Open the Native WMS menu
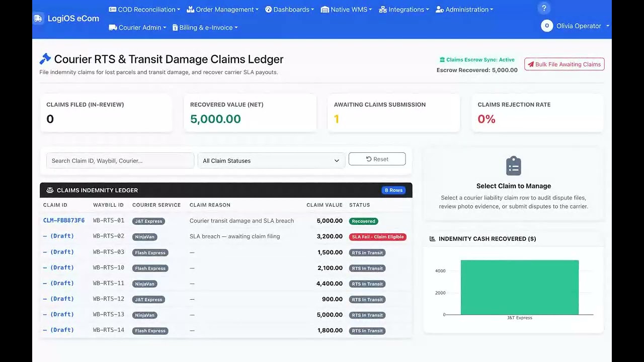This screenshot has height=362, width=644. [346, 10]
